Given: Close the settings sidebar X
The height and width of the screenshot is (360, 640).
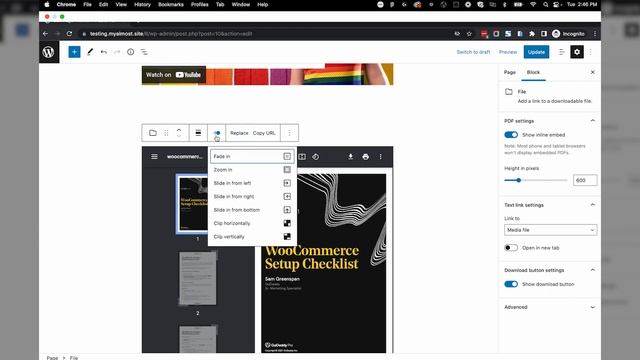Looking at the screenshot, I should point(593,72).
